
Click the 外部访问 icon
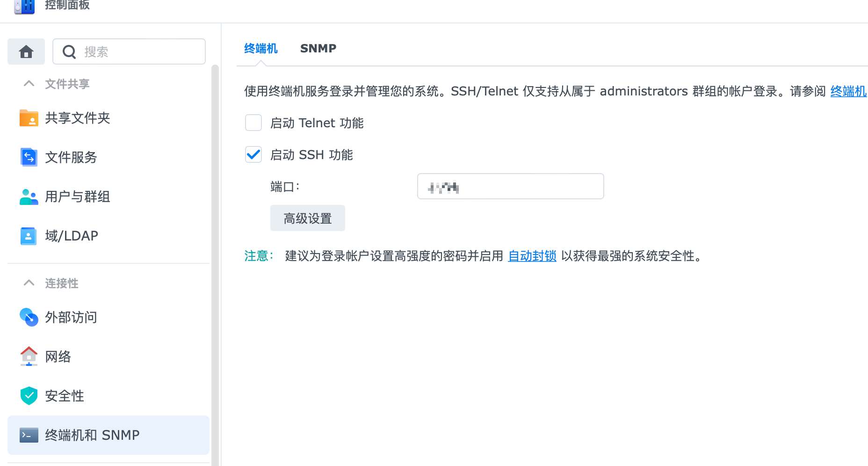coord(29,317)
